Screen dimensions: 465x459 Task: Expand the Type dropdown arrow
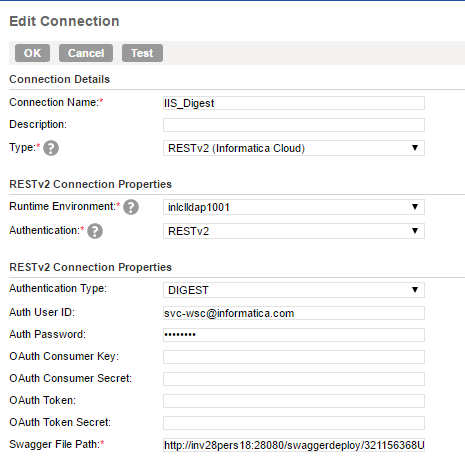point(415,148)
